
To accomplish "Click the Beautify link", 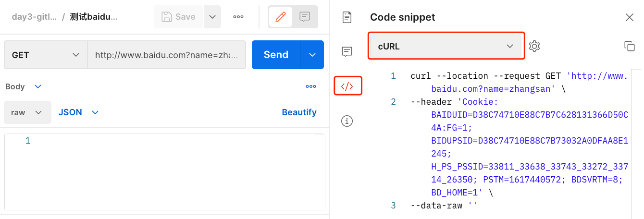I will click(x=299, y=112).
